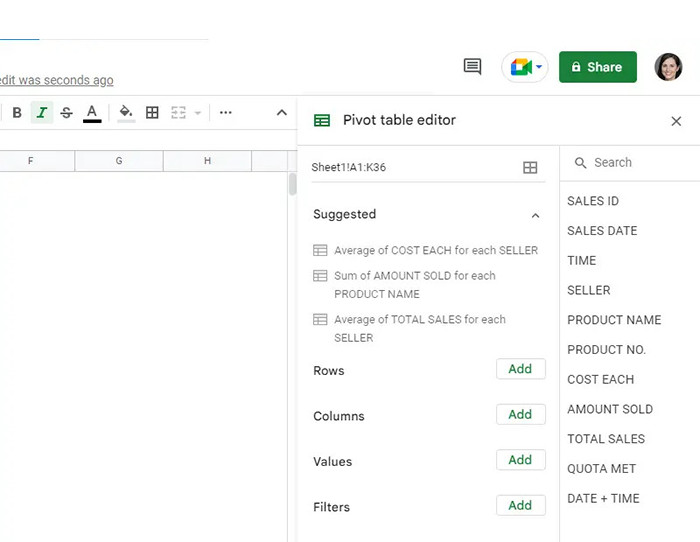Open comment history icon

click(472, 67)
